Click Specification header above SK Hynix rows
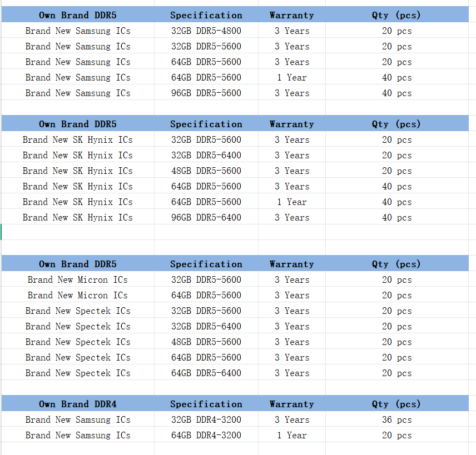 coord(206,124)
